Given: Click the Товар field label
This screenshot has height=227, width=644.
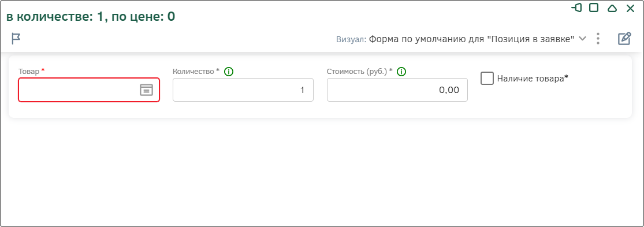Looking at the screenshot, I should click(29, 72).
